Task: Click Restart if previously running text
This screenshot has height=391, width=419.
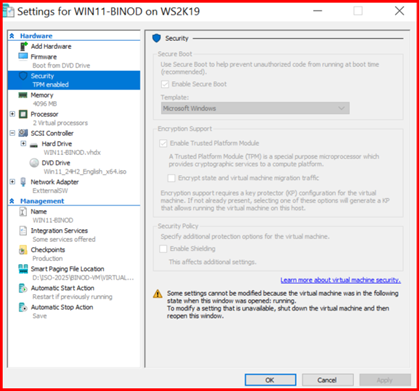Action: pos(72,297)
